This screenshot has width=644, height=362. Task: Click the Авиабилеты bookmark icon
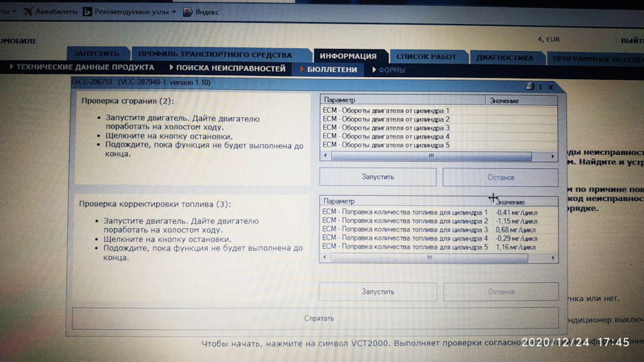pyautogui.click(x=28, y=12)
